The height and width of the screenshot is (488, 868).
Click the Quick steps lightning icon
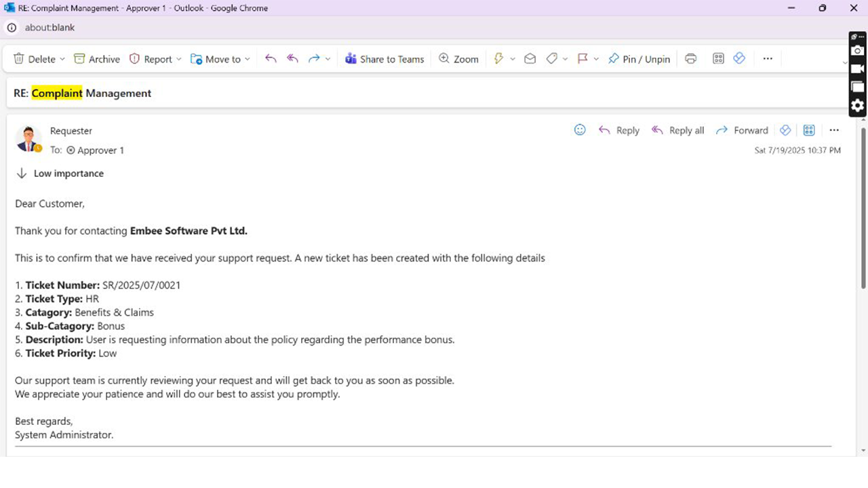click(x=498, y=59)
